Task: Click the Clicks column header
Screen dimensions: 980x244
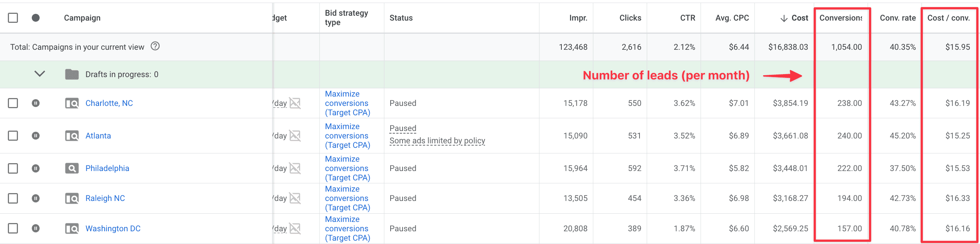Action: tap(630, 18)
